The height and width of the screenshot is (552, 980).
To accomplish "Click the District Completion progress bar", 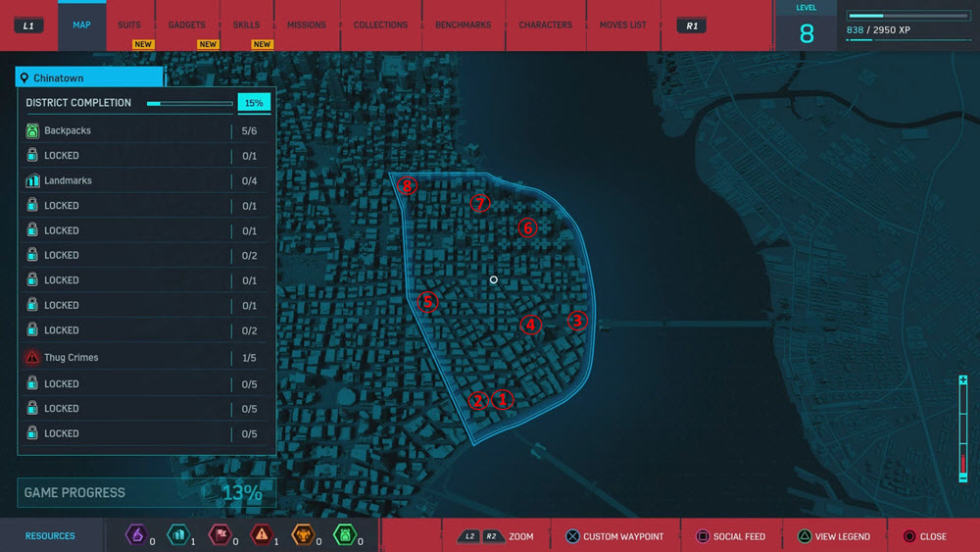I will 189,103.
